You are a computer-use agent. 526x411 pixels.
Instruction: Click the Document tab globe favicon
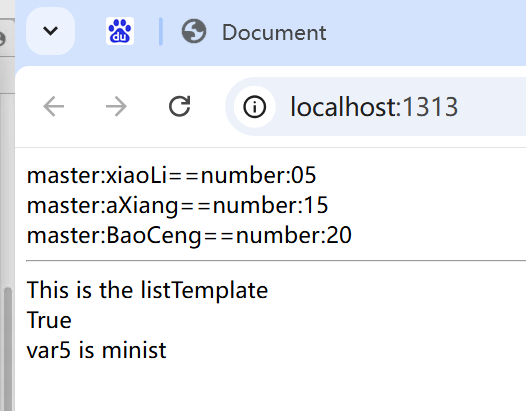point(194,31)
